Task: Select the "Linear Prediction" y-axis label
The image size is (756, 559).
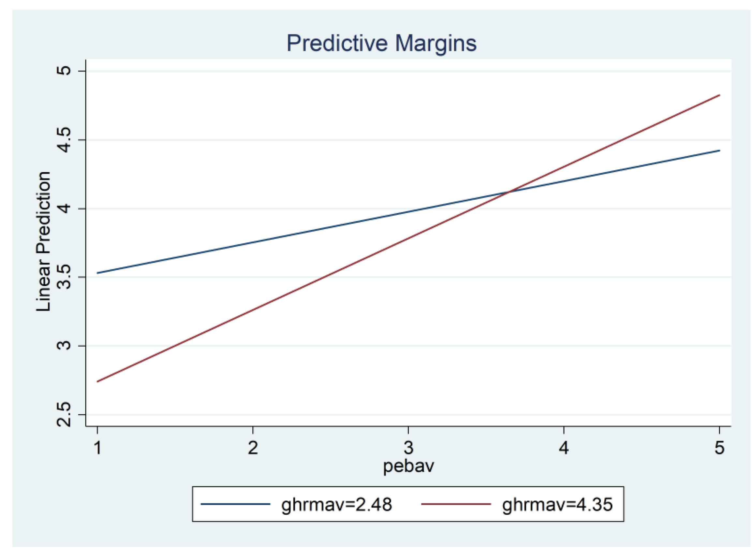Action: (x=44, y=242)
